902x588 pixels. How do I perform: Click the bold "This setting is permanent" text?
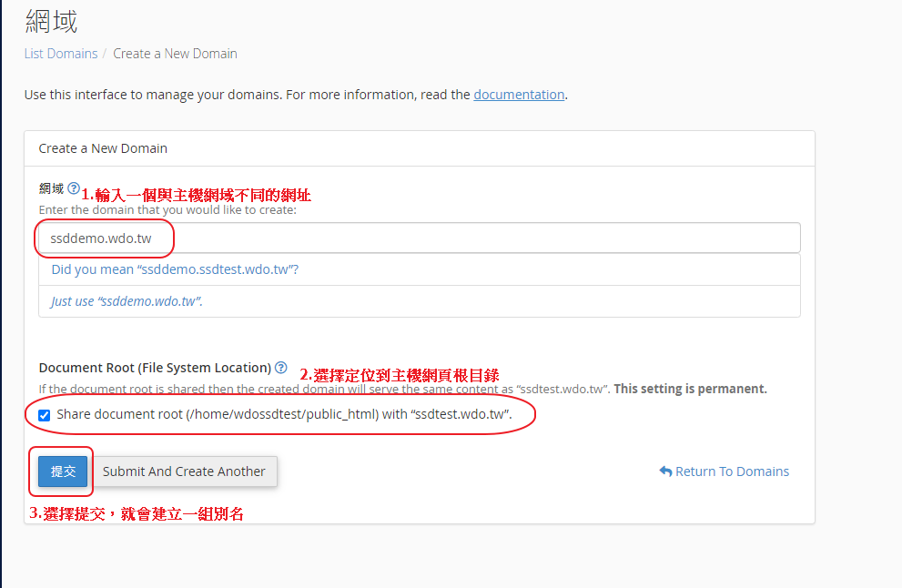[x=690, y=389]
